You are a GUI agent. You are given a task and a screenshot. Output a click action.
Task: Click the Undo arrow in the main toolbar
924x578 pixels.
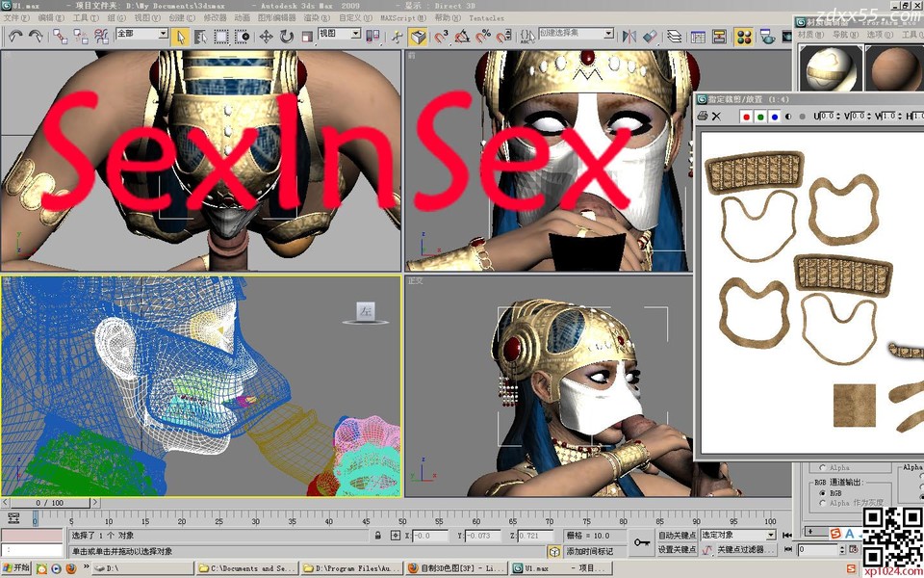coord(15,37)
